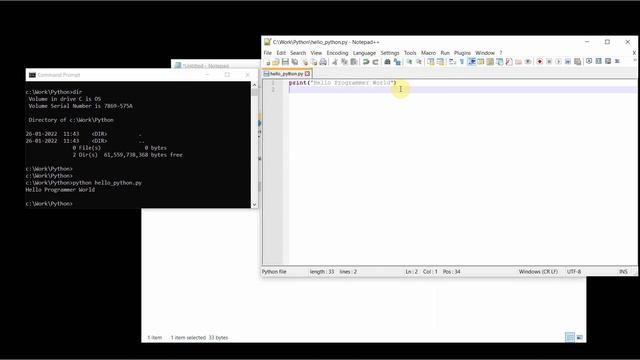Click Command Prompt scrollbar up arrow
Viewport: 640px width, 360px height.
(x=255, y=85)
